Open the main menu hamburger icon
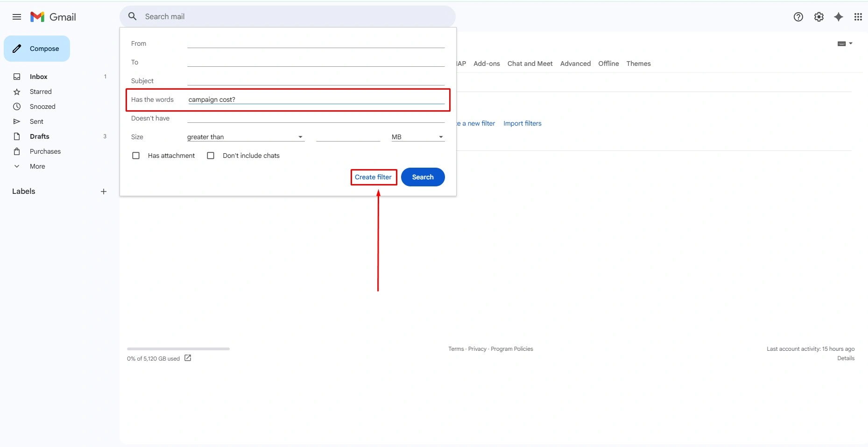Viewport: 868px width, 447px height. 17,17
